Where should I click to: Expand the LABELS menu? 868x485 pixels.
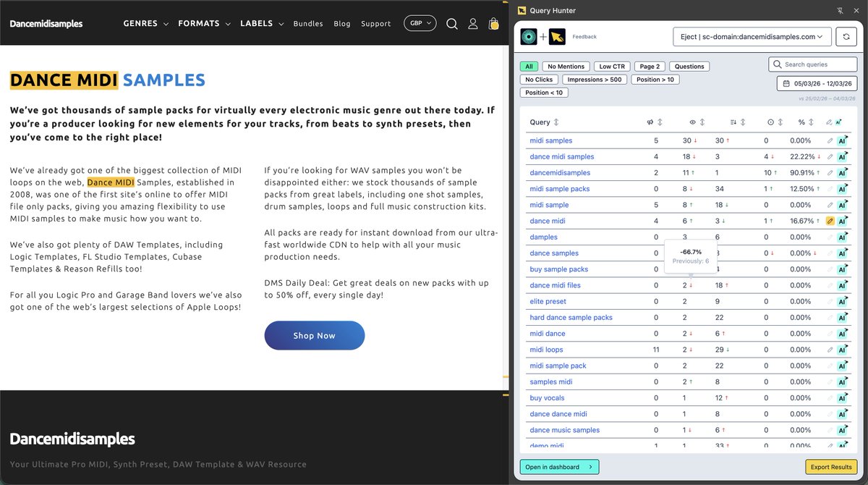coord(262,24)
